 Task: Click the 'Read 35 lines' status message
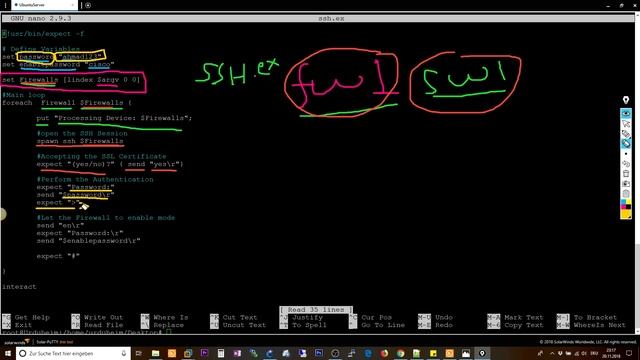tap(316, 310)
